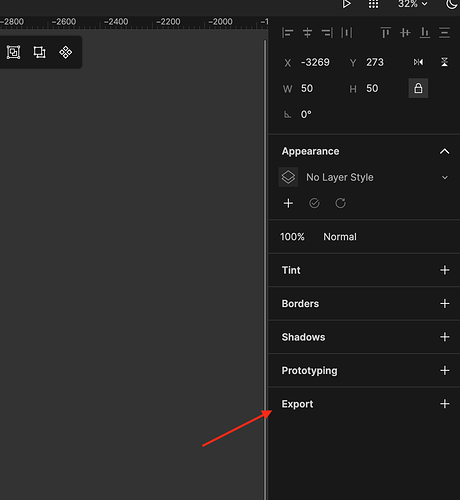Image resolution: width=460 pixels, height=500 pixels.
Task: Add a Shadow with plus
Action: tap(445, 337)
